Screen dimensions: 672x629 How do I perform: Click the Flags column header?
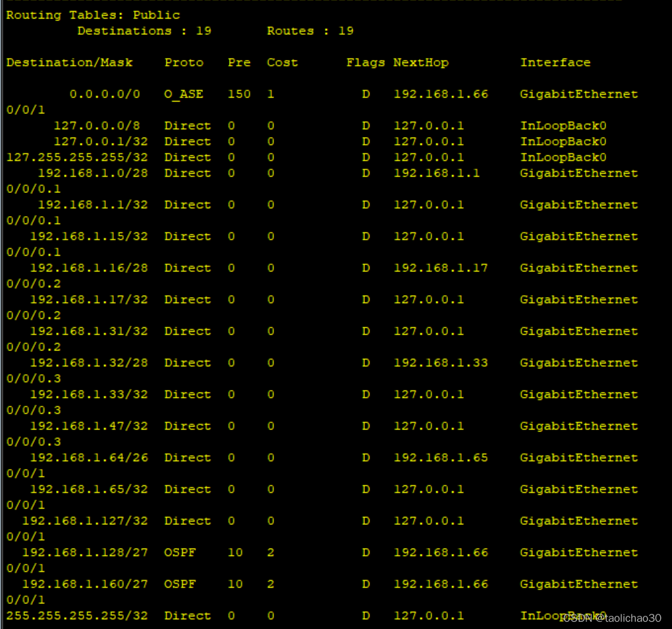point(364,62)
